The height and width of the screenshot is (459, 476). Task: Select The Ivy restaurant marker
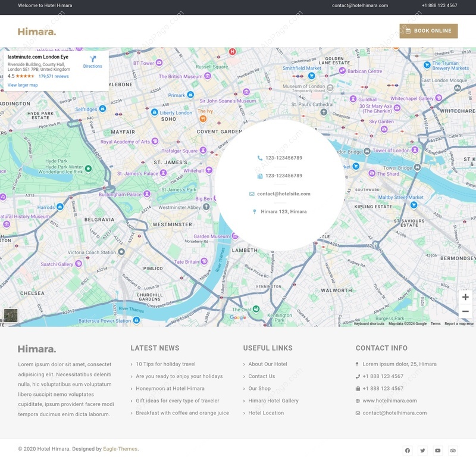(x=203, y=119)
